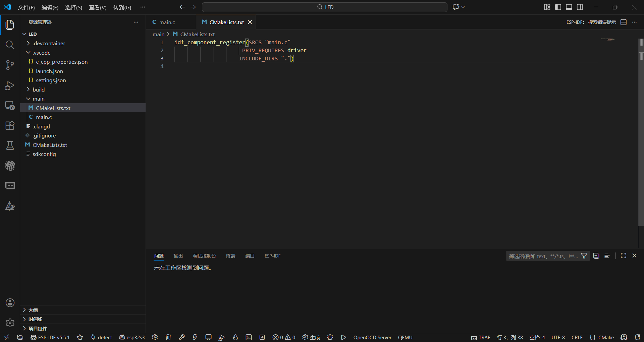Open the Remote Explorer view
This screenshot has width=644, height=342.
[x=10, y=106]
